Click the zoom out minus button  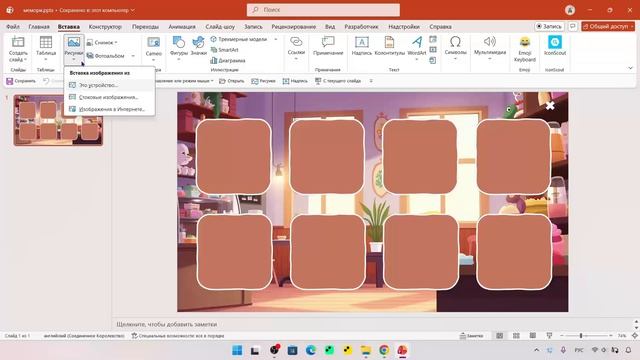click(x=562, y=336)
